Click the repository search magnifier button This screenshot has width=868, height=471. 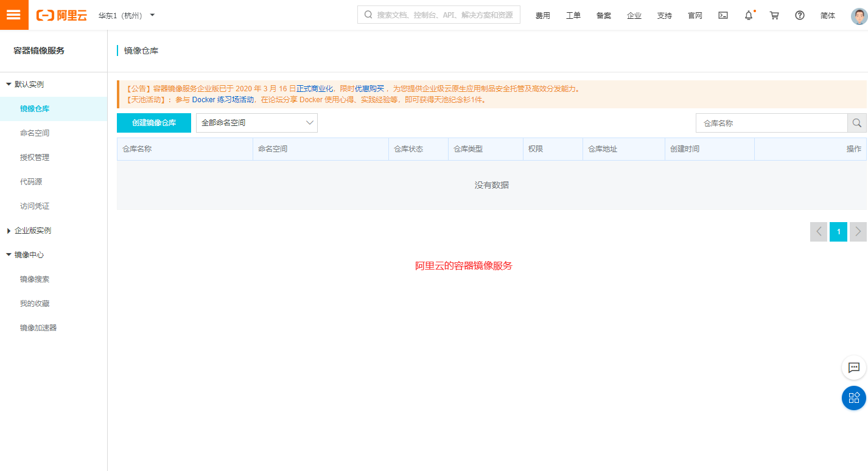(x=857, y=123)
